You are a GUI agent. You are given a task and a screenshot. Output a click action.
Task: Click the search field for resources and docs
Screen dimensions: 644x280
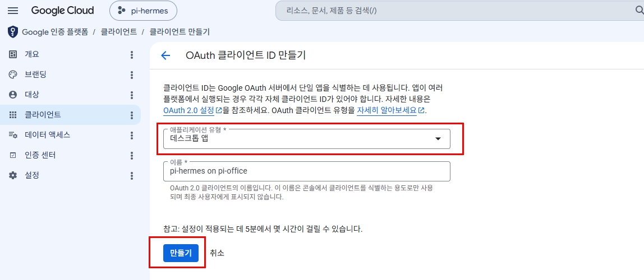coord(456,11)
